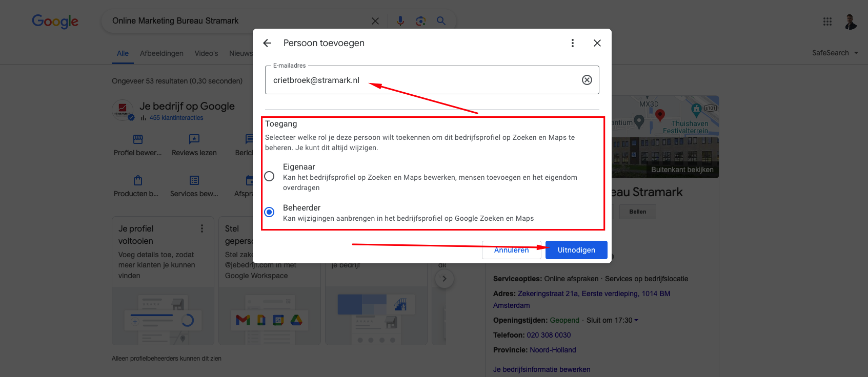Viewport: 868px width, 377px height.
Task: Select the Eigenaar role option
Action: (x=269, y=176)
